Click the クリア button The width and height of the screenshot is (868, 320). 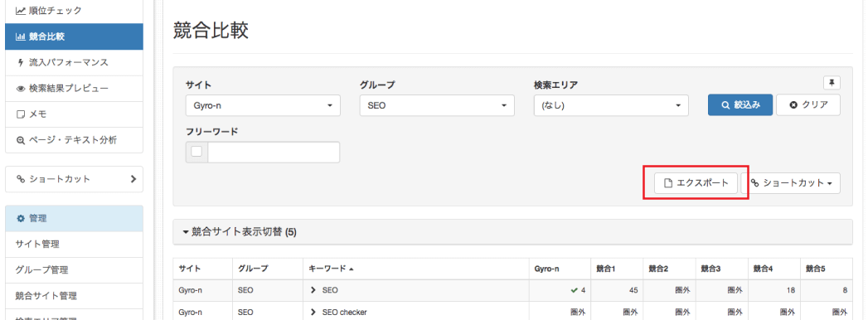tap(808, 104)
